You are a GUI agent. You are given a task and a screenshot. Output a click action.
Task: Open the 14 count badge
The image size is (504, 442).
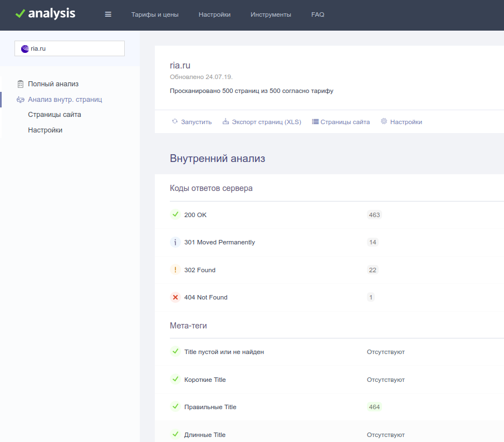click(373, 242)
